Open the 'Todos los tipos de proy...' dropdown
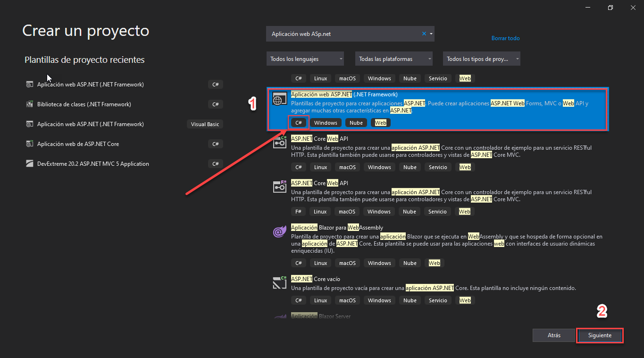This screenshot has width=644, height=358. point(482,59)
